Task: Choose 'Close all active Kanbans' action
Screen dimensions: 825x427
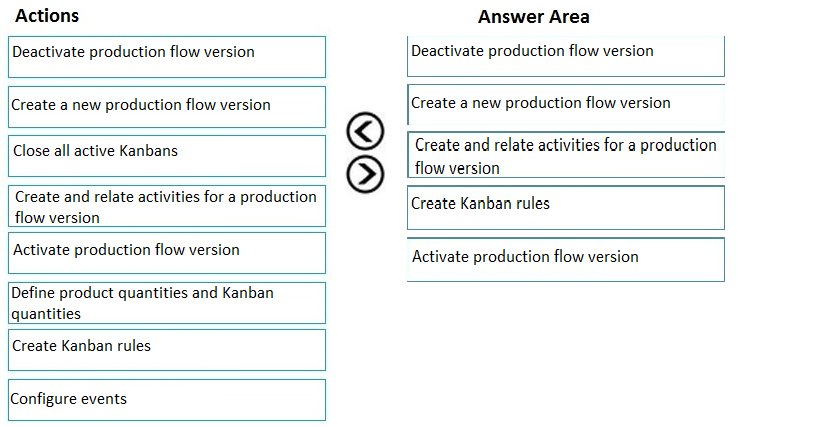Action: pos(167,156)
